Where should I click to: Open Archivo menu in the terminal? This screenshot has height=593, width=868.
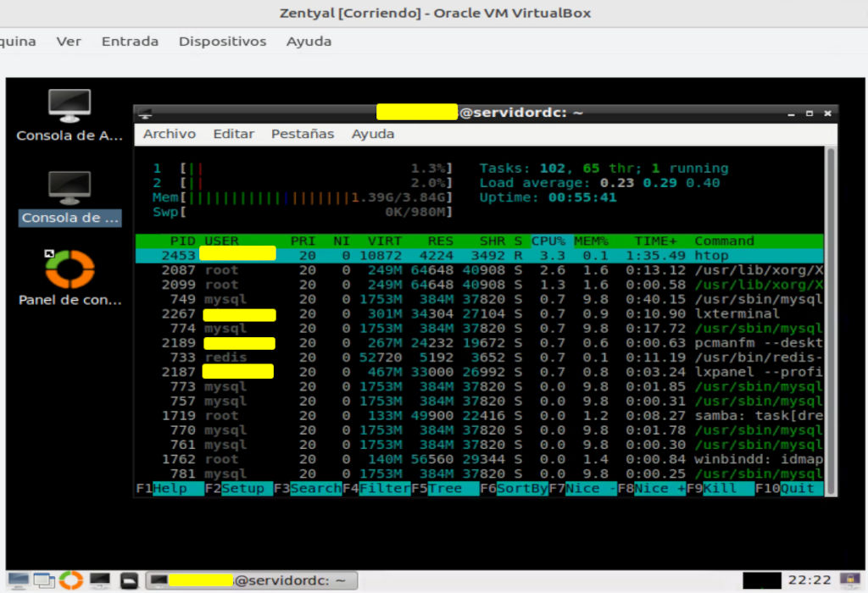(x=170, y=134)
